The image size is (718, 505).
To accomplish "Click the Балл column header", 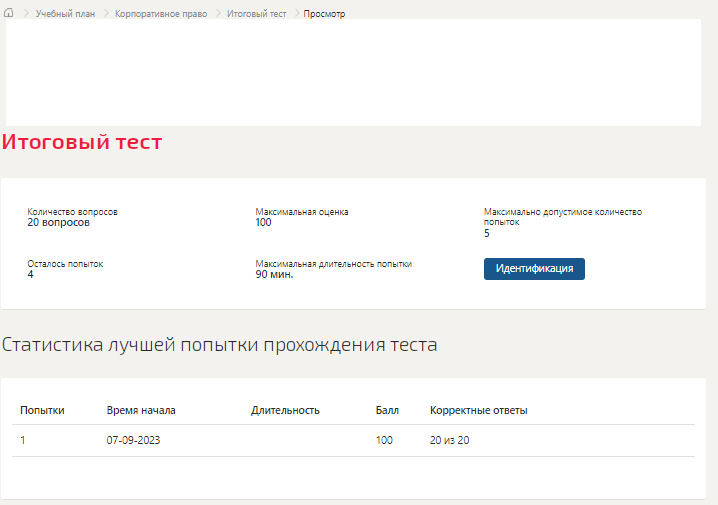I will (387, 410).
